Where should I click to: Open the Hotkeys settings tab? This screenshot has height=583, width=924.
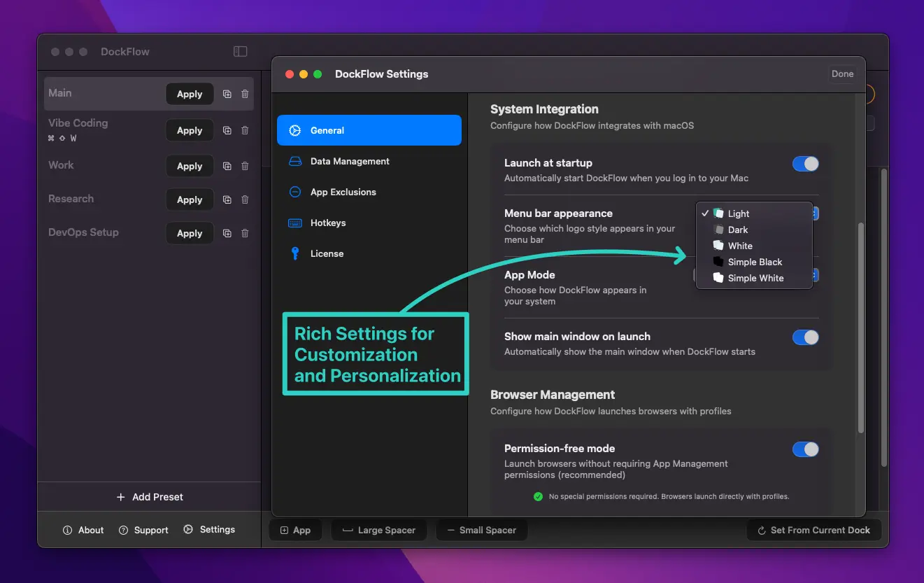click(x=369, y=223)
